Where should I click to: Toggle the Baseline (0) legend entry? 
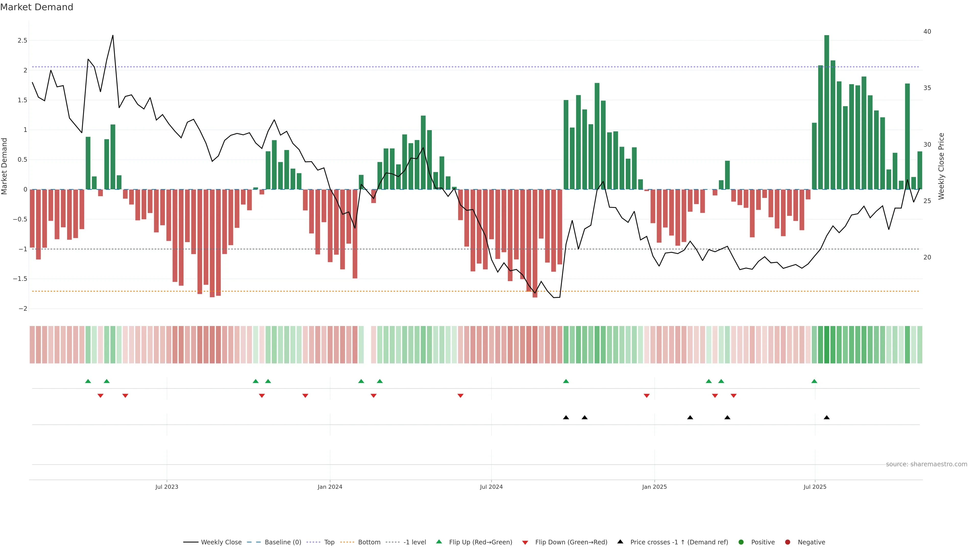click(x=283, y=542)
